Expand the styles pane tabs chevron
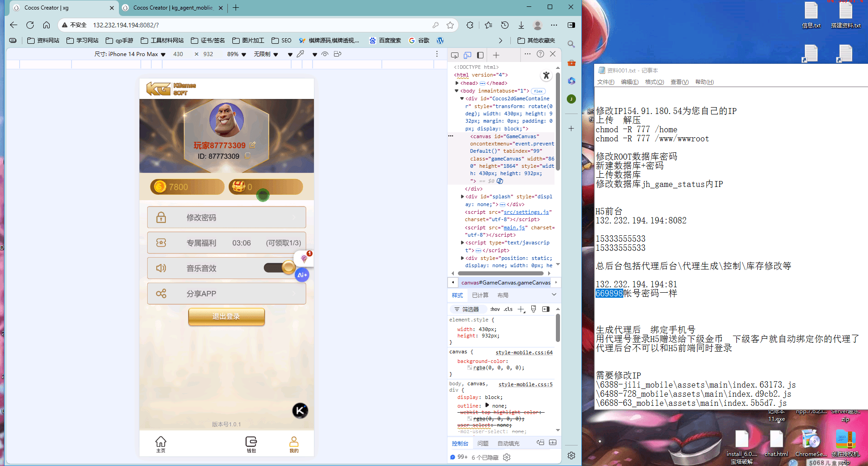The height and width of the screenshot is (466, 868). (554, 295)
